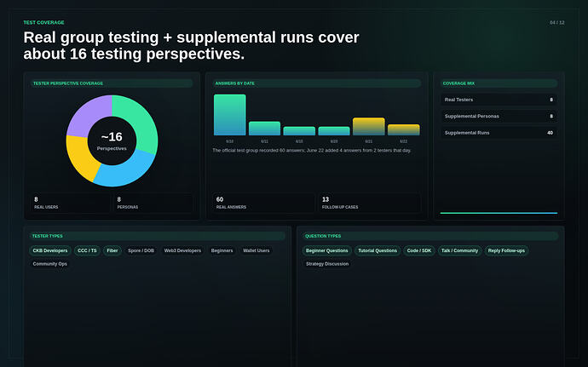Choose the Community Ops tag
Screen dimensions: 588x367
[50, 264]
